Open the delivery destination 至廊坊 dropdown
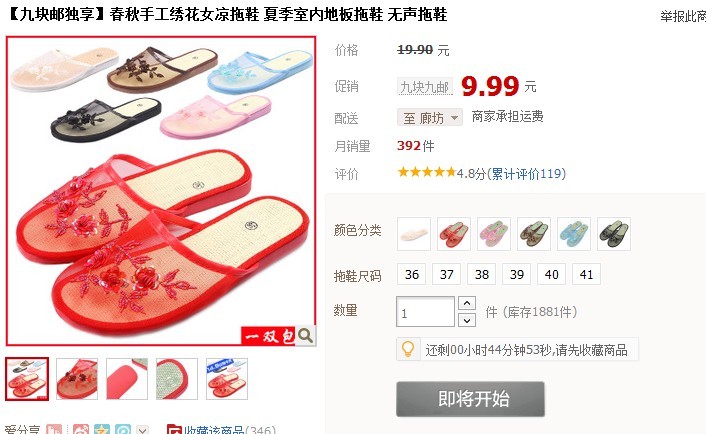Image resolution: width=706 pixels, height=434 pixels. (430, 118)
